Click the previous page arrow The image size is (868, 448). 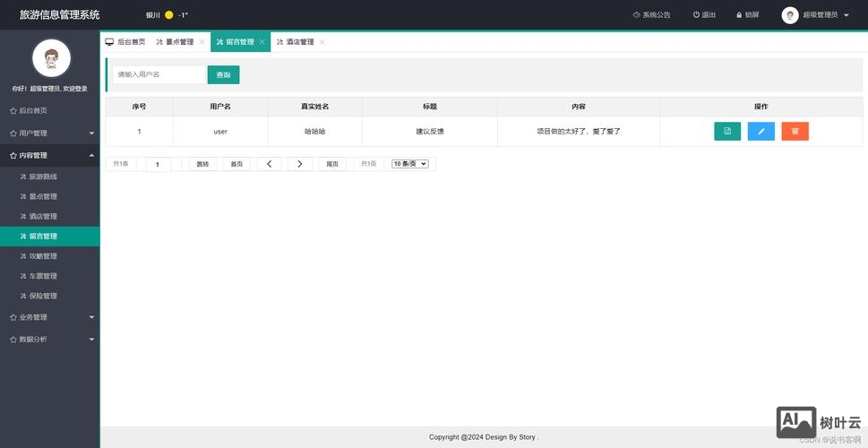coord(269,164)
